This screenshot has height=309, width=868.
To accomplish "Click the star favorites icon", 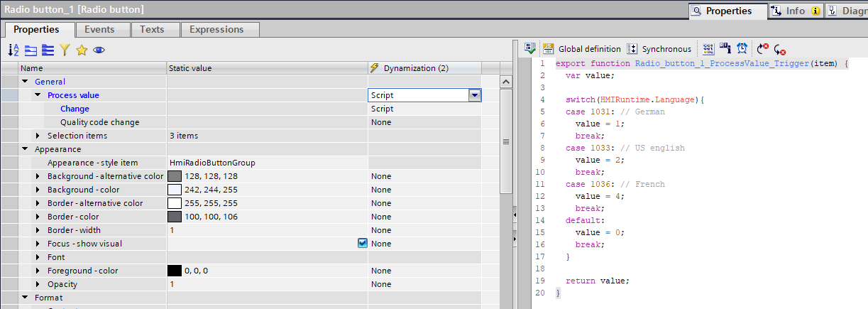I will 82,50.
